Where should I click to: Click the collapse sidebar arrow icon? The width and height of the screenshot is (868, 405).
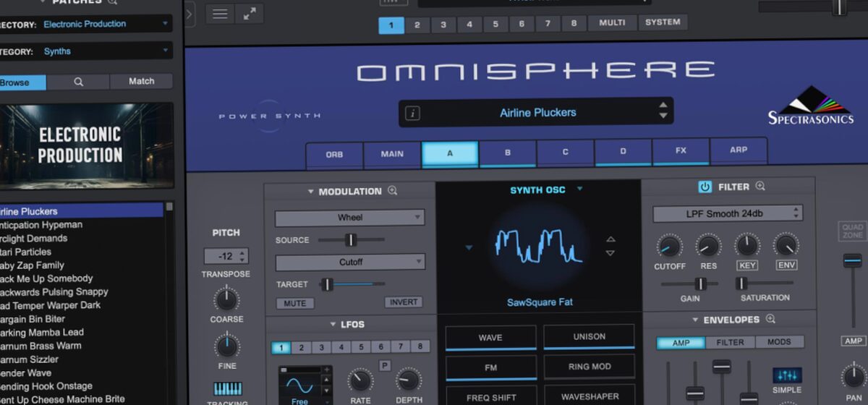pos(190,14)
